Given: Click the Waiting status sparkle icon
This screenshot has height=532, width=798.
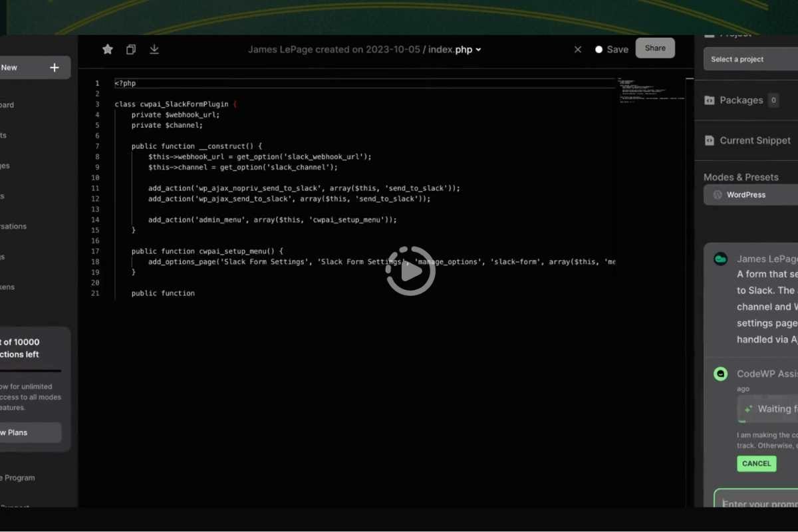Looking at the screenshot, I should tap(748, 409).
